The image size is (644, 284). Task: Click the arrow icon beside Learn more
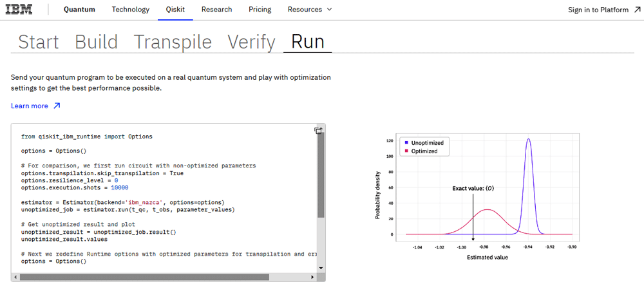[x=57, y=106]
